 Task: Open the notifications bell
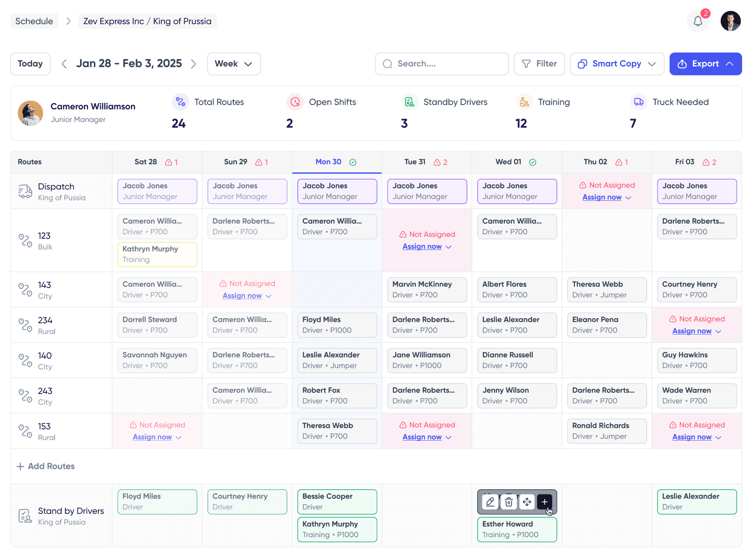tap(698, 21)
